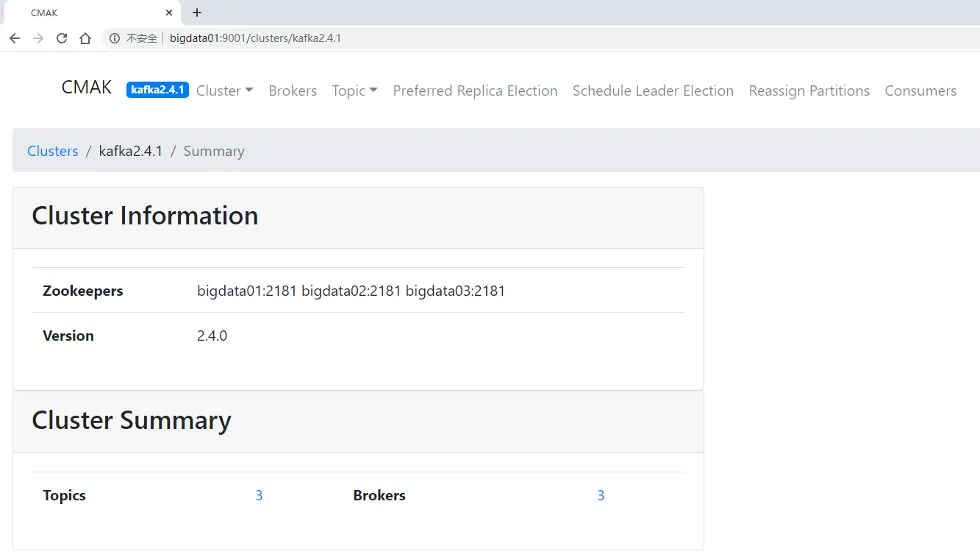This screenshot has height=557, width=980.
Task: Open the browser home page icon
Action: [x=85, y=38]
